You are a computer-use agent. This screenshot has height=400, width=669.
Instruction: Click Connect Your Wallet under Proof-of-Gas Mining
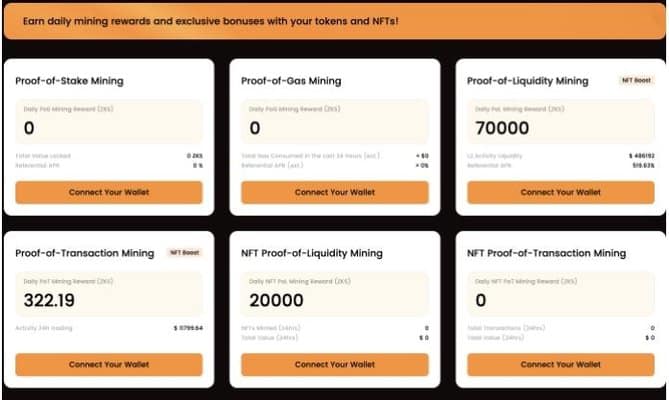[334, 192]
